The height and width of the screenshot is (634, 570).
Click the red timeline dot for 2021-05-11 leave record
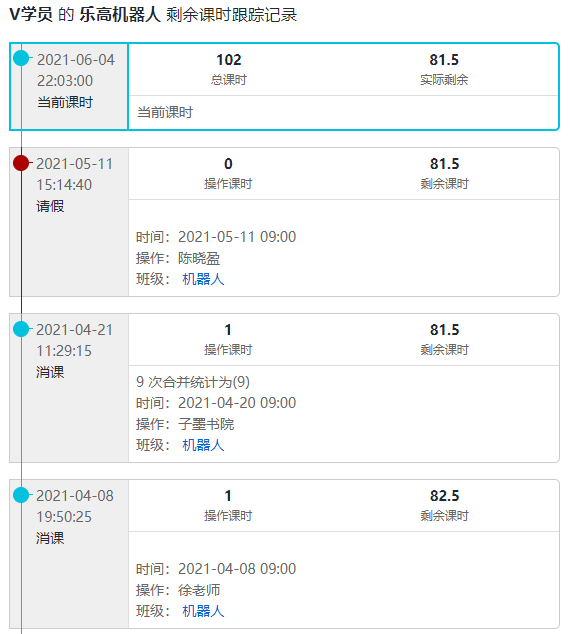point(21,163)
